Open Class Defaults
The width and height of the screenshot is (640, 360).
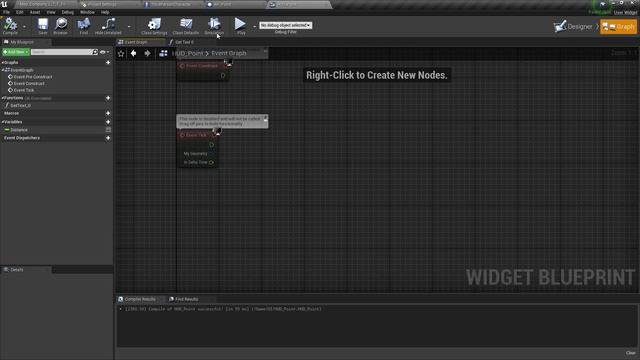click(x=186, y=26)
